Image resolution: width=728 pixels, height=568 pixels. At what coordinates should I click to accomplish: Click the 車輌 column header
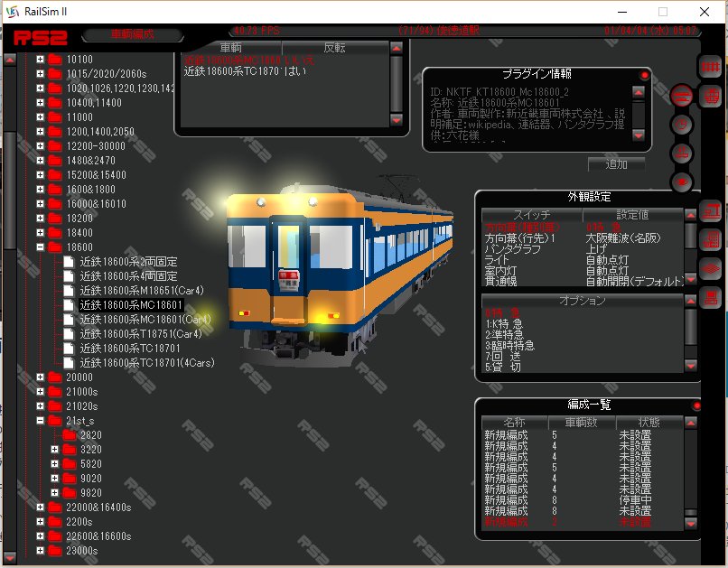[230, 47]
